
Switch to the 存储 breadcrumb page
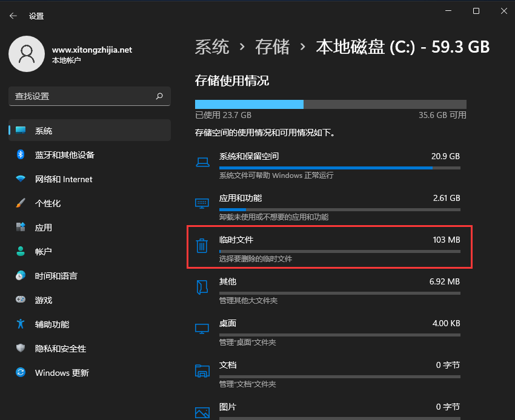[272, 47]
